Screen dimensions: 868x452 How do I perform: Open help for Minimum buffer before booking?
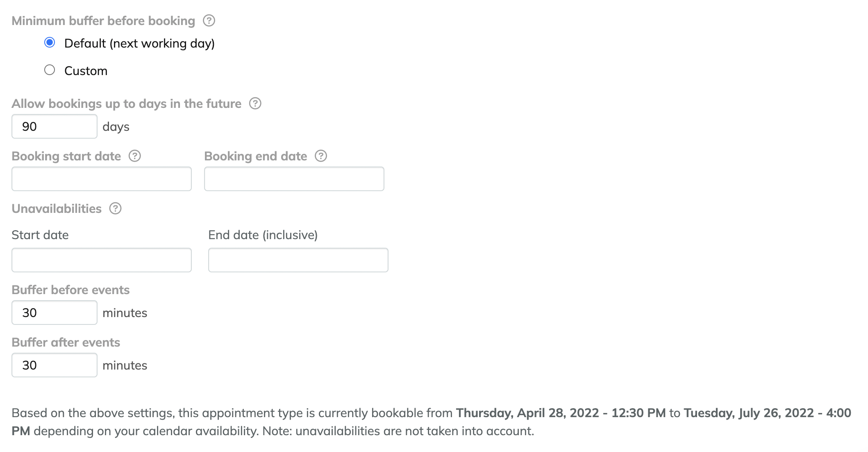pos(209,21)
